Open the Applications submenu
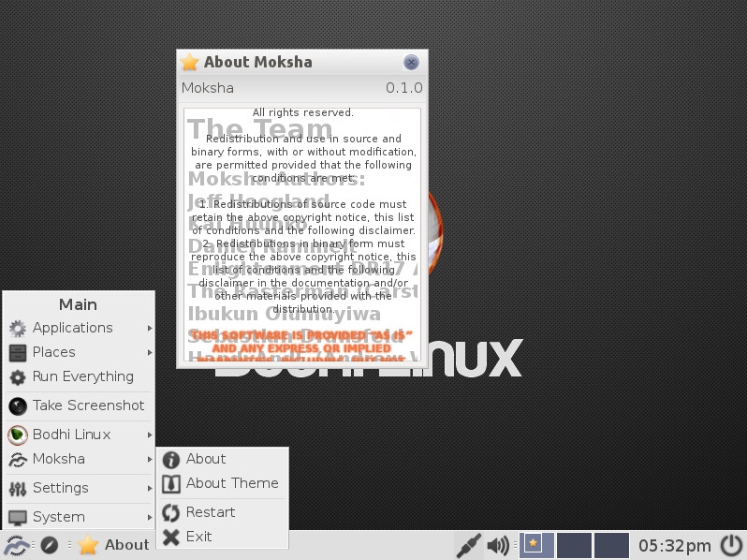This screenshot has height=560, width=747. point(79,328)
